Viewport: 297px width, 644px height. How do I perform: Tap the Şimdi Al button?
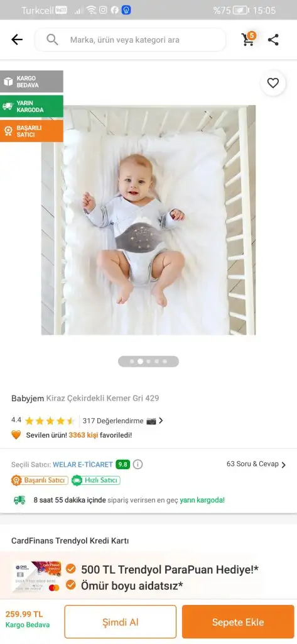[x=120, y=622]
